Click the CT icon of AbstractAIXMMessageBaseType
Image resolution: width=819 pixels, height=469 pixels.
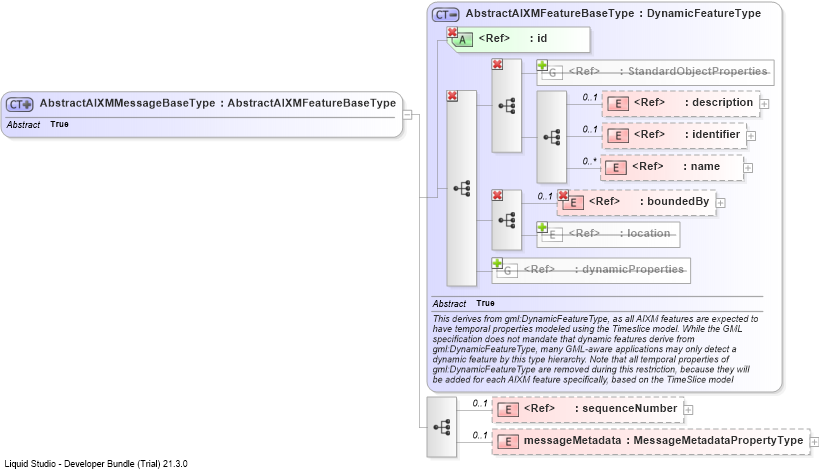point(20,104)
